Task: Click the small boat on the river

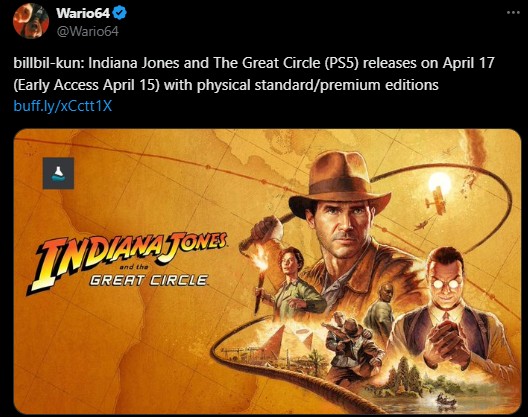Action: click(x=446, y=400)
